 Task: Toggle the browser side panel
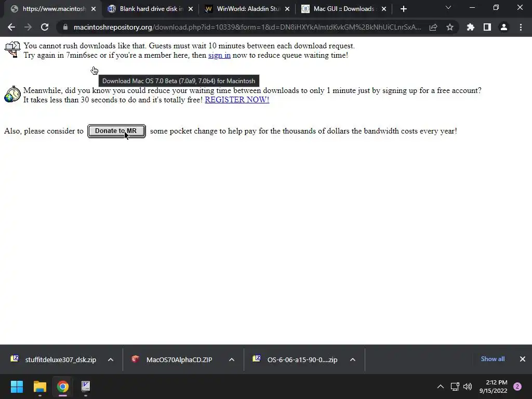tap(487, 27)
